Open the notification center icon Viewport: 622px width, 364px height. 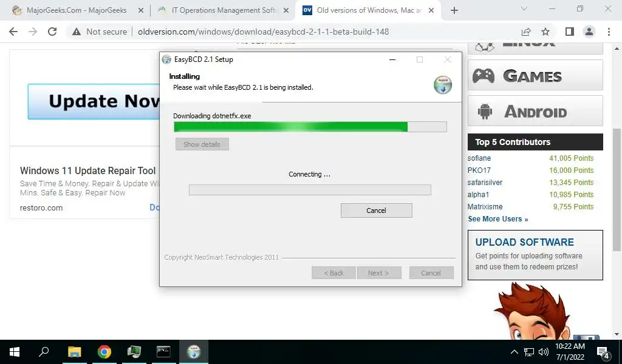pyautogui.click(x=603, y=352)
